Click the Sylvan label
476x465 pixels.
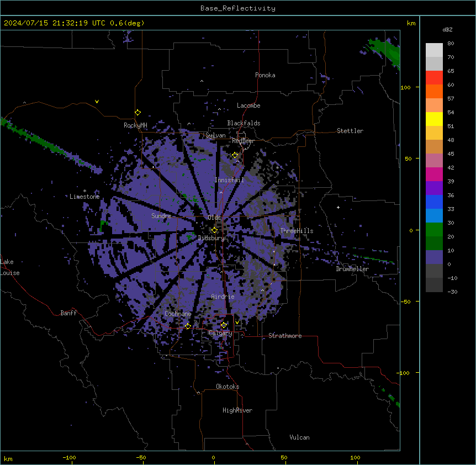[x=215, y=135]
